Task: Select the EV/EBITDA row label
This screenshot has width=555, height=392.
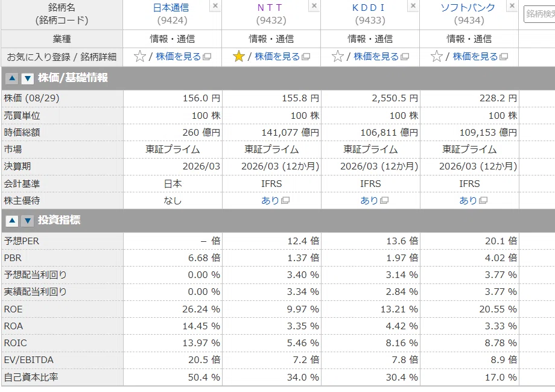Action: (29, 360)
